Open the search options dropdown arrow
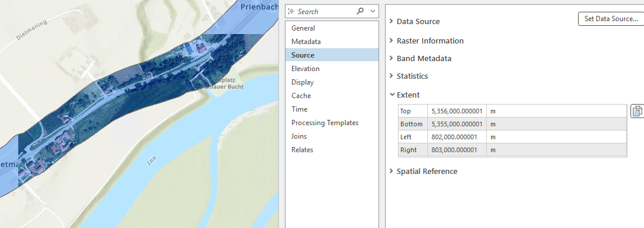Screen dimensions: 644x228 click(373, 12)
